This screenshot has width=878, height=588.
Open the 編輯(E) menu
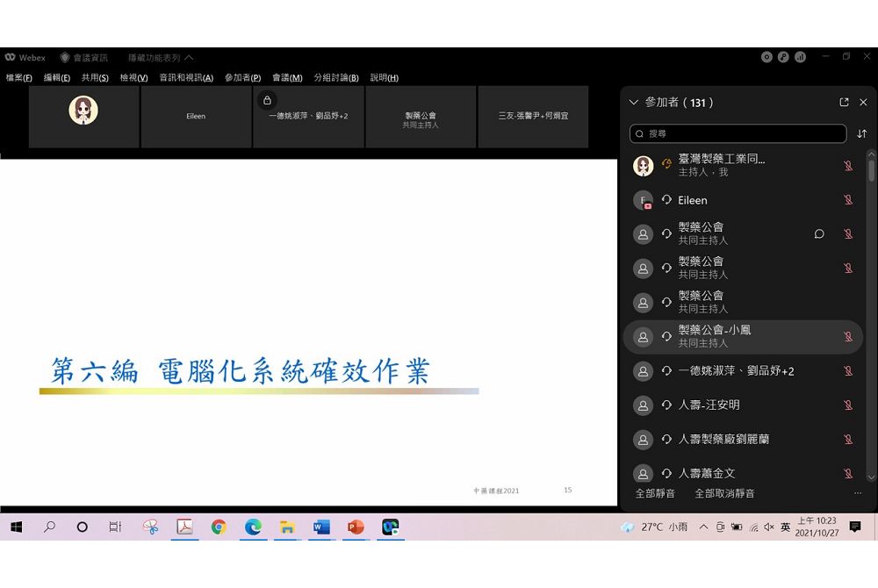point(57,78)
